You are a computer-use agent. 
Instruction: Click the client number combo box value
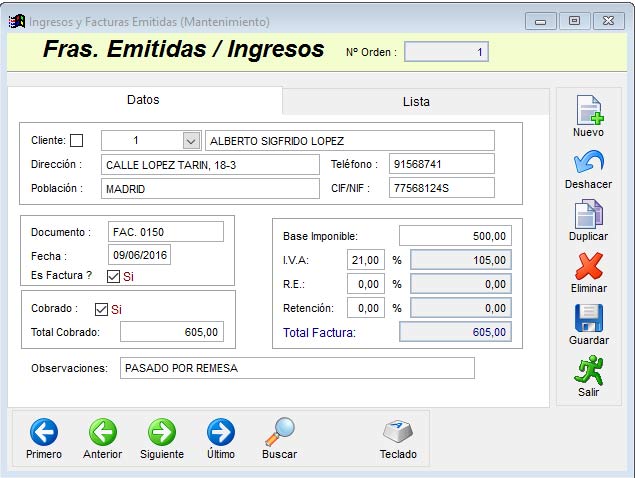(142, 141)
